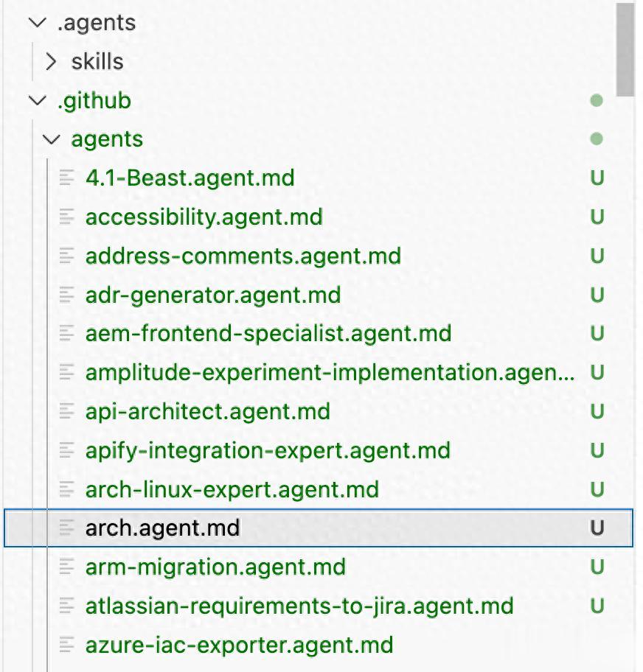The image size is (643, 672).
Task: Click file icon beside arch.agent.md
Action: (x=67, y=528)
